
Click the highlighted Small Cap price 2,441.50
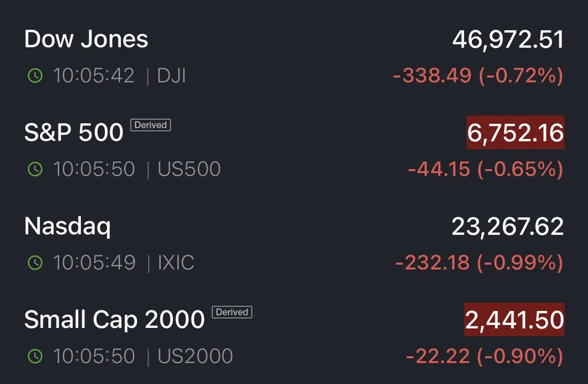(x=514, y=320)
